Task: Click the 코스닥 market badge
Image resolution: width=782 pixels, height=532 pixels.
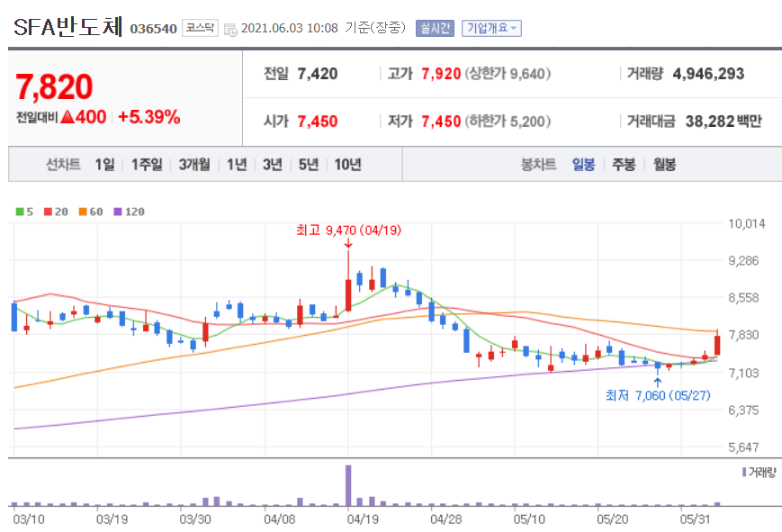Action: click(200, 28)
